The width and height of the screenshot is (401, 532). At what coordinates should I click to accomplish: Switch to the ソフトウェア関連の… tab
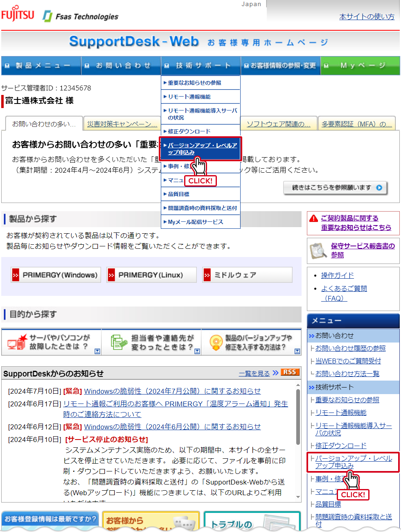click(x=279, y=124)
